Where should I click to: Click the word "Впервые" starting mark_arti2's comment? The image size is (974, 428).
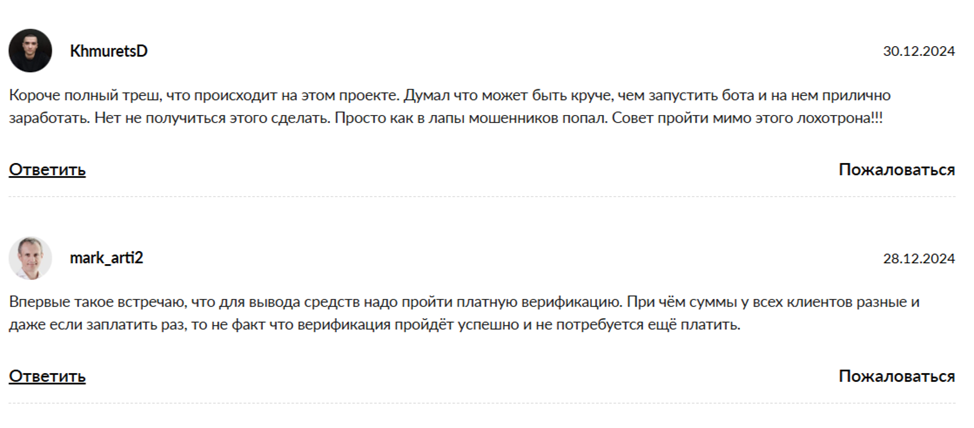point(39,303)
